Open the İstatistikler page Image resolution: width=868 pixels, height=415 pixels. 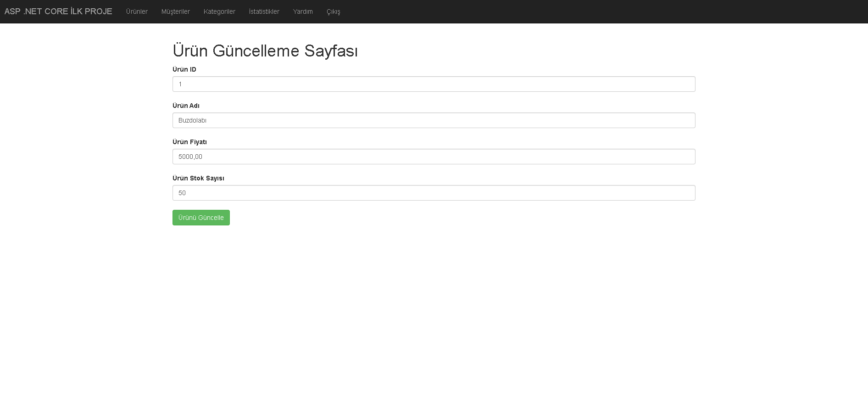pos(264,11)
